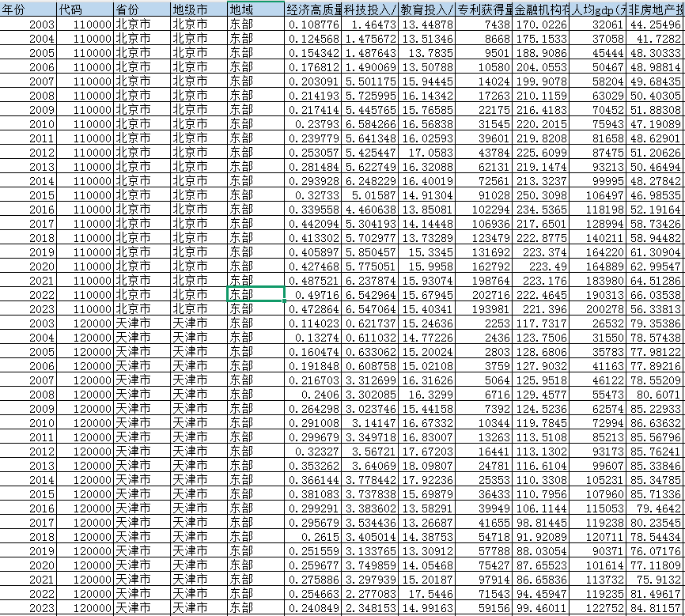Viewport: 685px width, 616px height.
Task: Click the cell with value 0.2615
Action: tap(313, 537)
